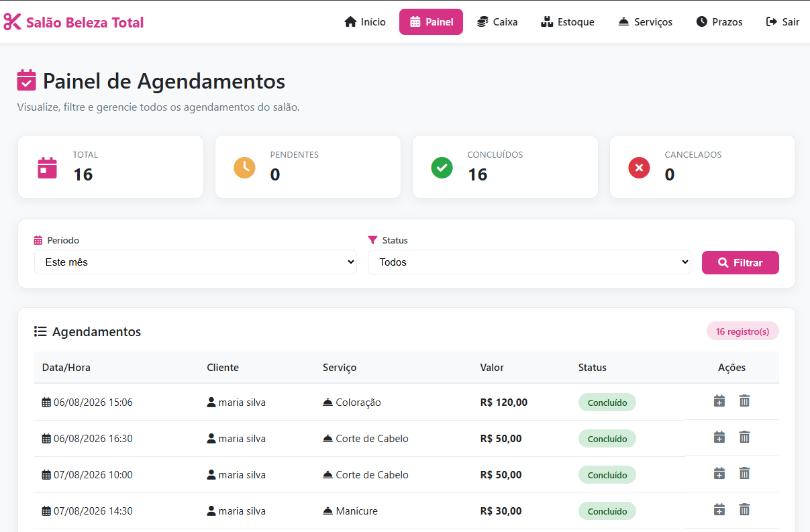Click the Serviço column header
The image size is (810, 532).
pos(340,368)
